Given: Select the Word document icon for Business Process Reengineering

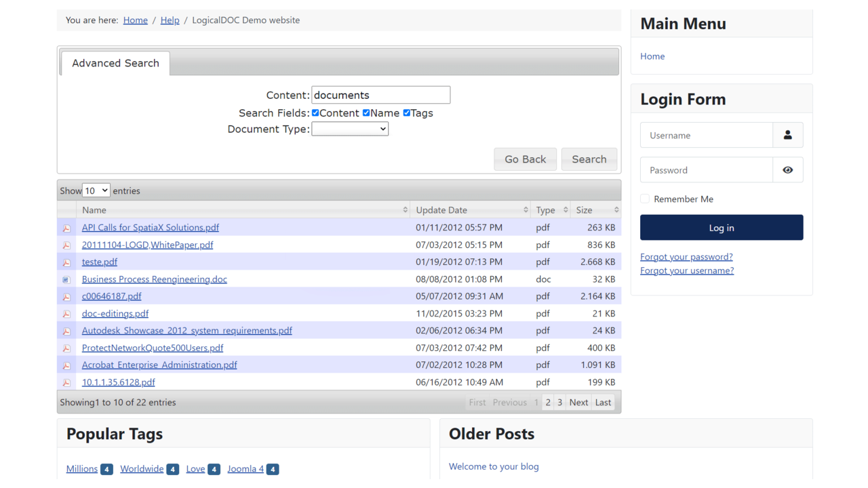Looking at the screenshot, I should (x=66, y=279).
